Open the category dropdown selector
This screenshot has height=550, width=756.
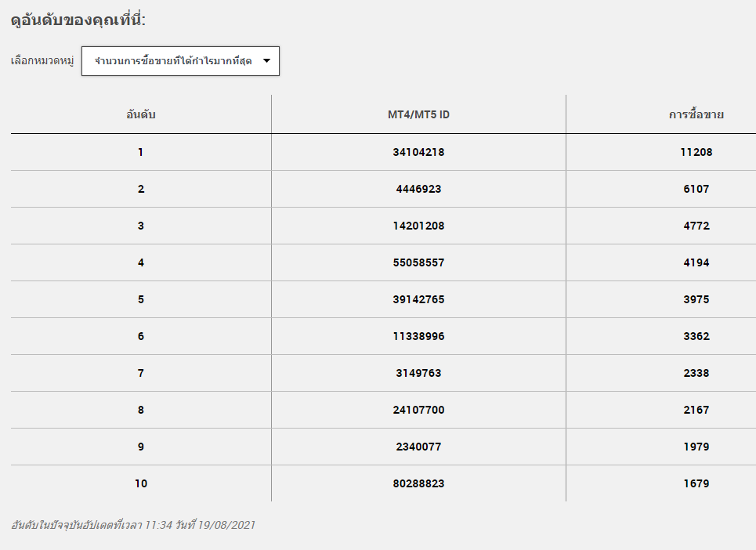tap(180, 61)
